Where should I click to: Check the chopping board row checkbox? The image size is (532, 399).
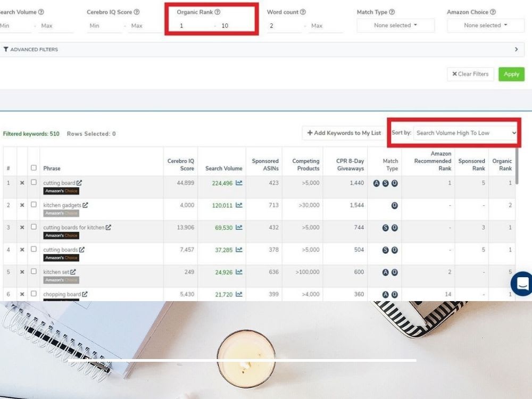pos(34,294)
